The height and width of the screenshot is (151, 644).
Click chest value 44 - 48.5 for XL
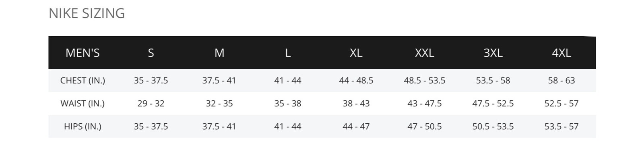pos(356,80)
